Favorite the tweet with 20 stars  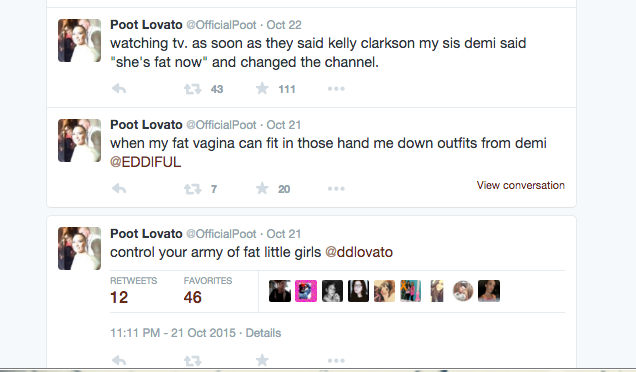262,189
